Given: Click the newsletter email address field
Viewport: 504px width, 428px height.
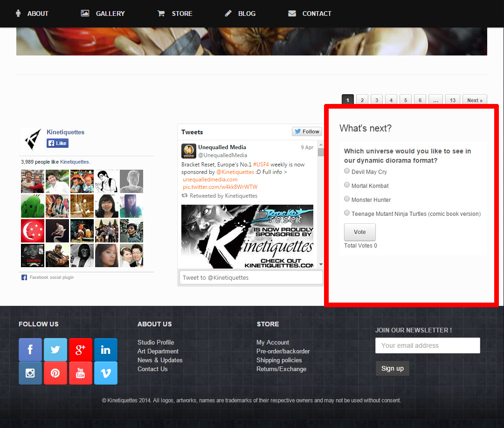Looking at the screenshot, I should coord(428,345).
